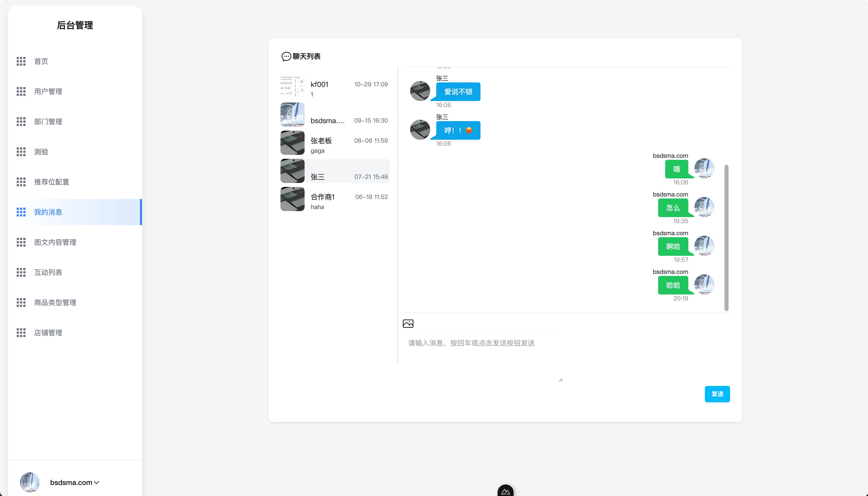Open 图文内容管理 menu item

(x=55, y=242)
